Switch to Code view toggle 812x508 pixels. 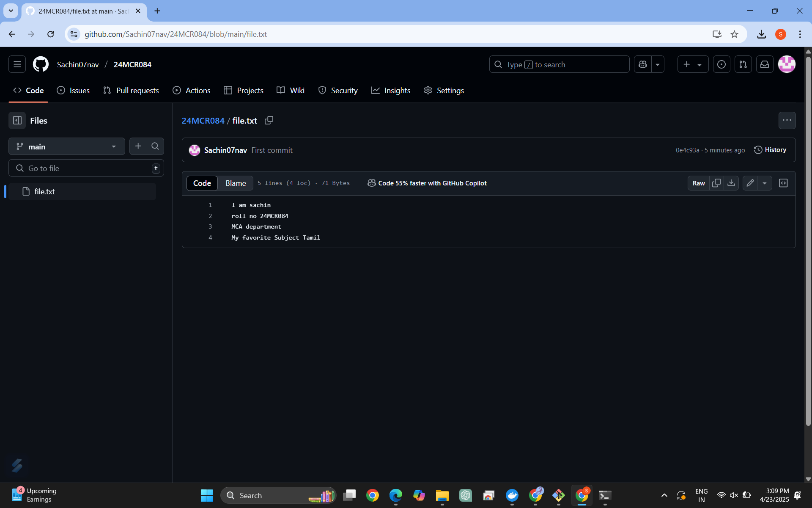click(202, 183)
